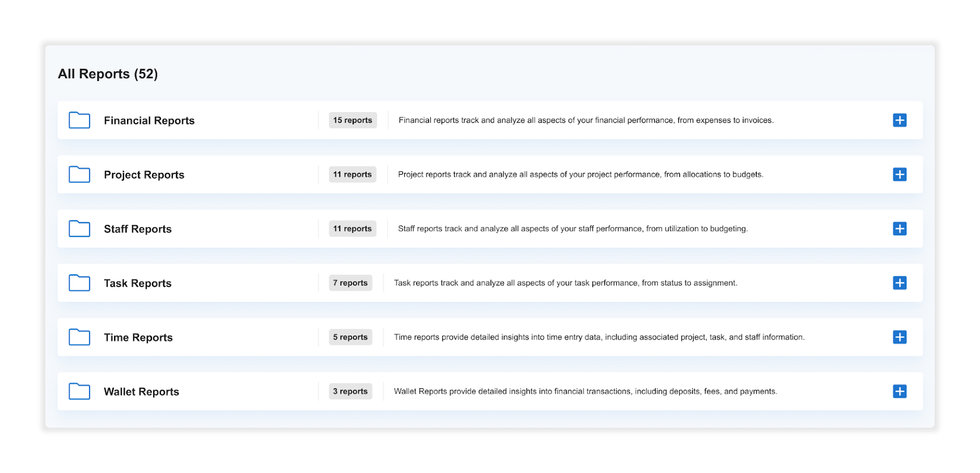The width and height of the screenshot is (980, 473).
Task: Click the Task Reports folder icon
Action: [79, 283]
